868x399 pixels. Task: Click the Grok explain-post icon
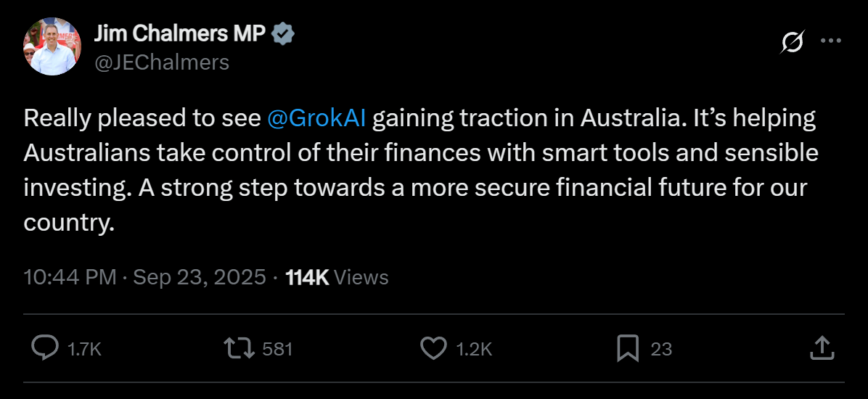click(x=792, y=43)
